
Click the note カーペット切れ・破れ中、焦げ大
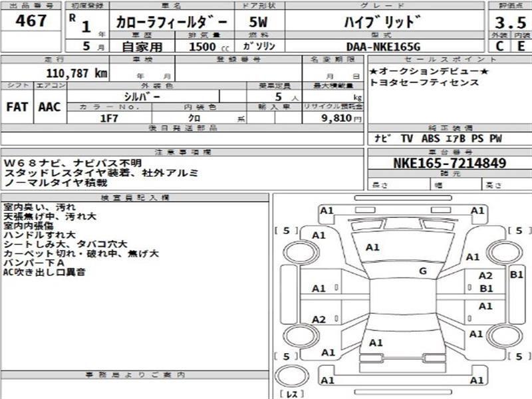click(80, 253)
